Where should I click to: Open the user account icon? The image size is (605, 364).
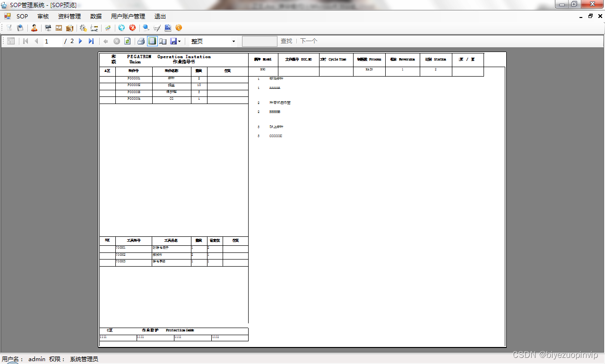coord(34,28)
